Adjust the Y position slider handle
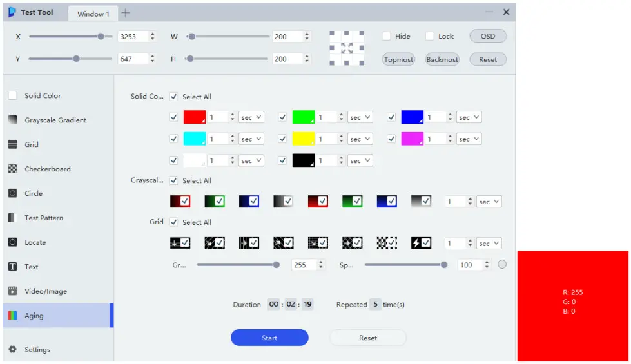The width and height of the screenshot is (631, 364). point(76,59)
